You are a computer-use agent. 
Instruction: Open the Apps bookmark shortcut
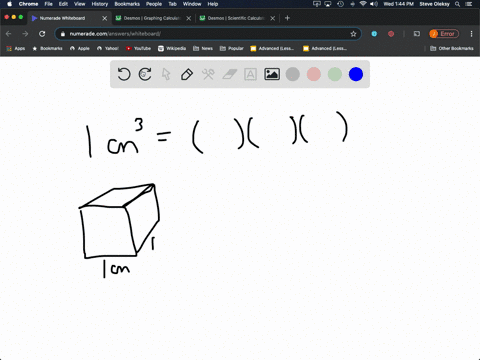(16, 48)
